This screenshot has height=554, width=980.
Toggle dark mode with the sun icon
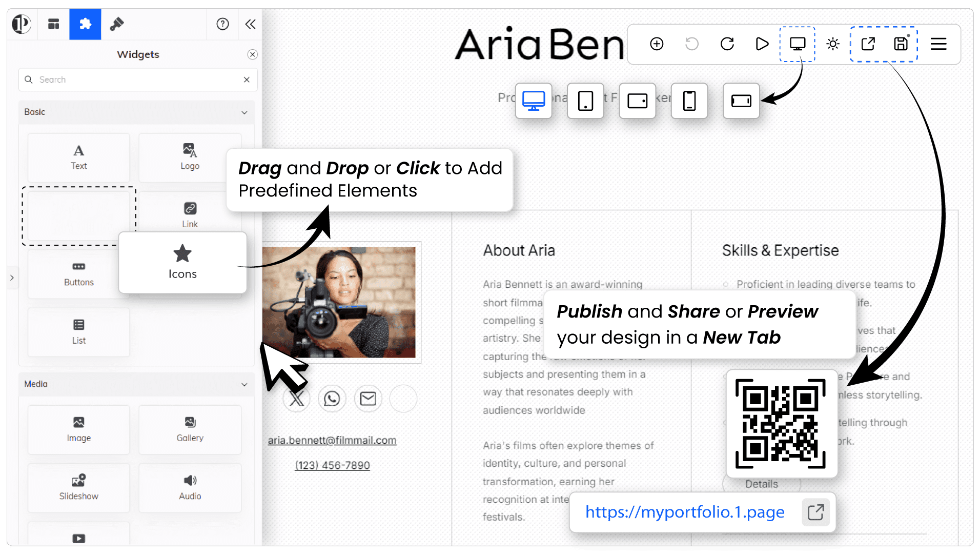[x=833, y=44]
